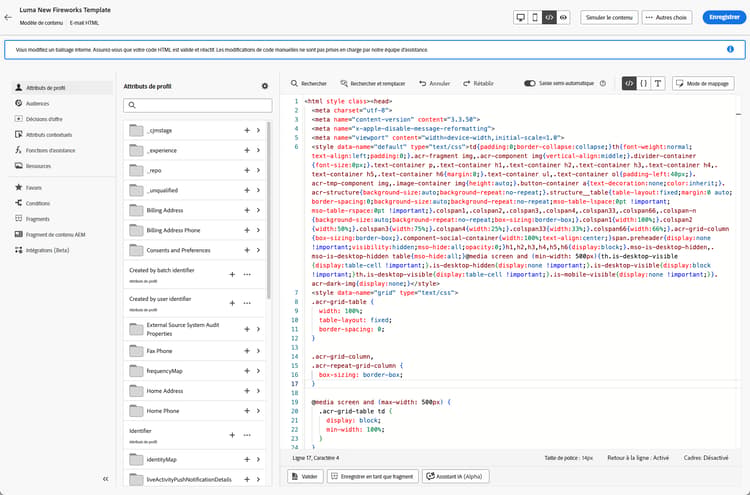Screen dimensions: 750x495
Task: Click Taille de police status entry
Action: point(568,458)
